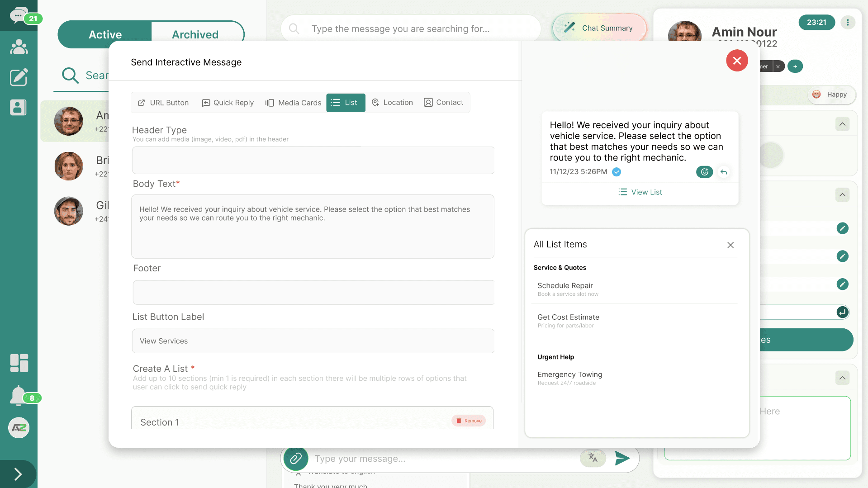Open the chats icon with badge 21
This screenshot has width=868, height=488.
(19, 15)
